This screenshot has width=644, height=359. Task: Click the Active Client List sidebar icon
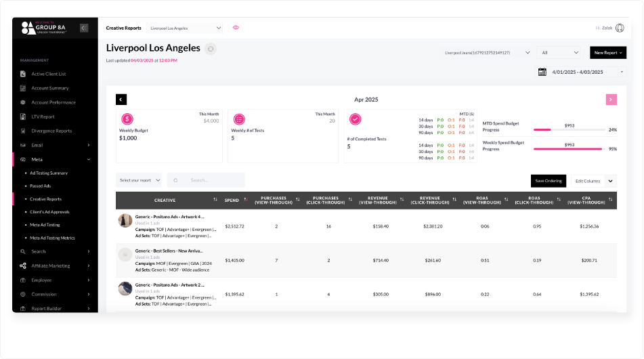tap(23, 74)
